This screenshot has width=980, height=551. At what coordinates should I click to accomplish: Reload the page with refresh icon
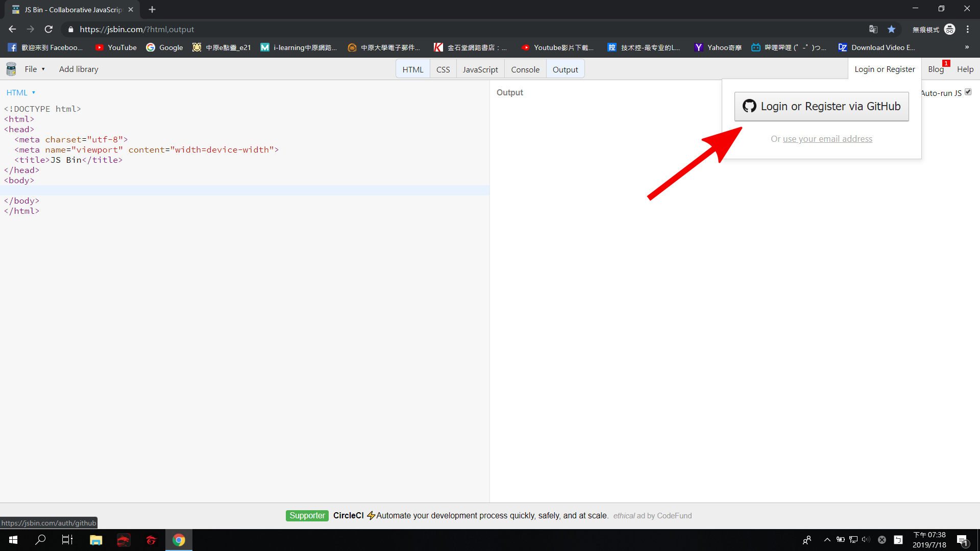pyautogui.click(x=48, y=29)
